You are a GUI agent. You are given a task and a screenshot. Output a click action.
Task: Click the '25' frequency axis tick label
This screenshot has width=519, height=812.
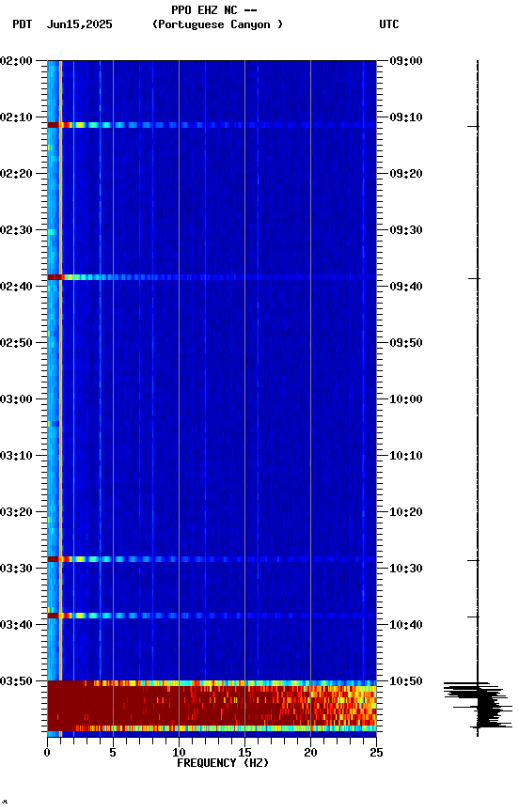click(x=377, y=753)
